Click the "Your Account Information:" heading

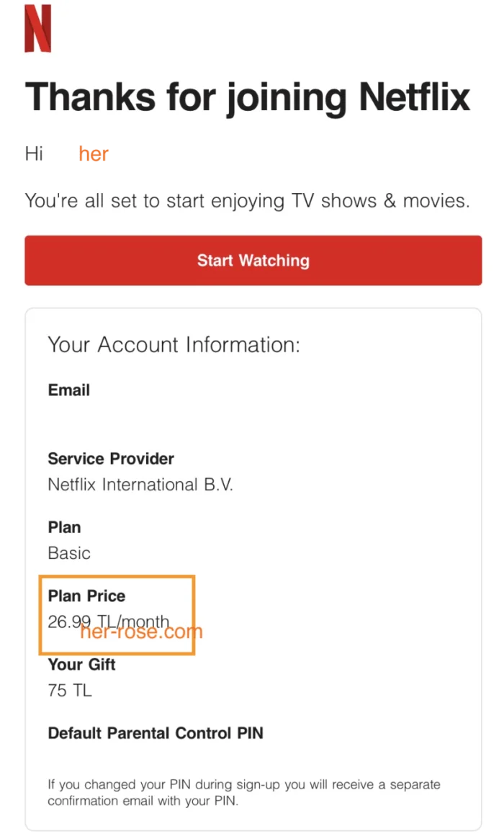pyautogui.click(x=174, y=344)
